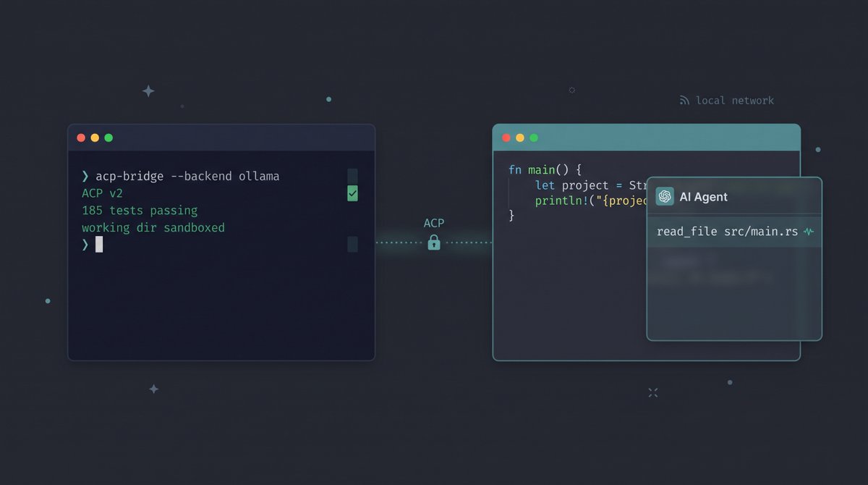This screenshot has width=868, height=485.
Task: Click the println! code line
Action: [x=590, y=201]
